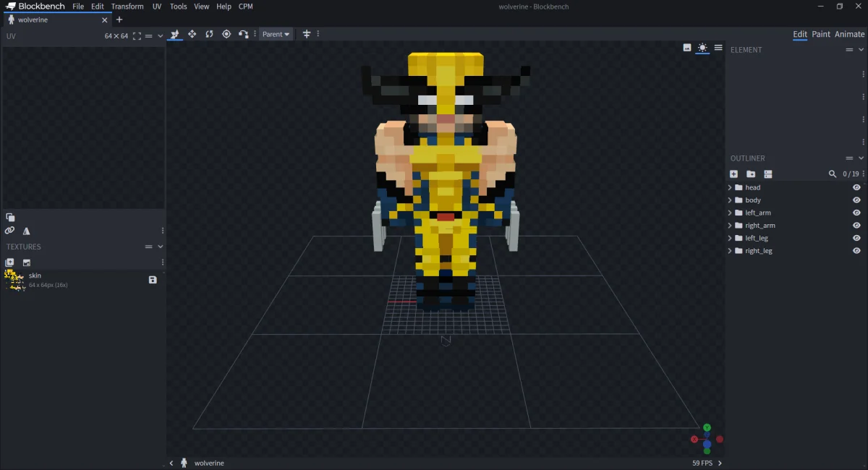Click the copy UV icon below UV editor

[10, 217]
